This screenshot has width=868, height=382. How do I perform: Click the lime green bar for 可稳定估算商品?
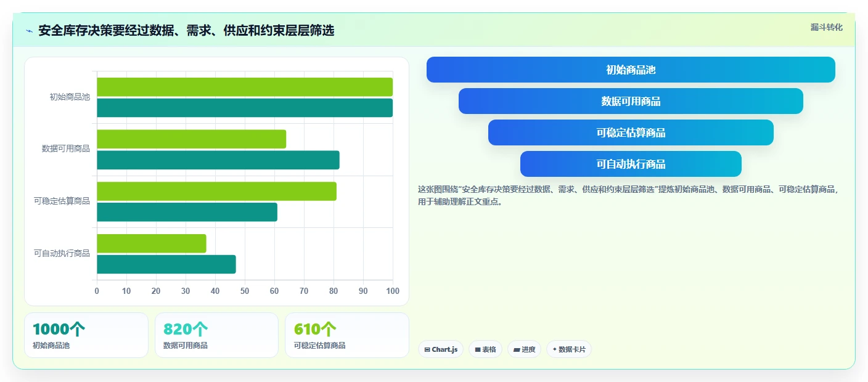click(x=216, y=191)
